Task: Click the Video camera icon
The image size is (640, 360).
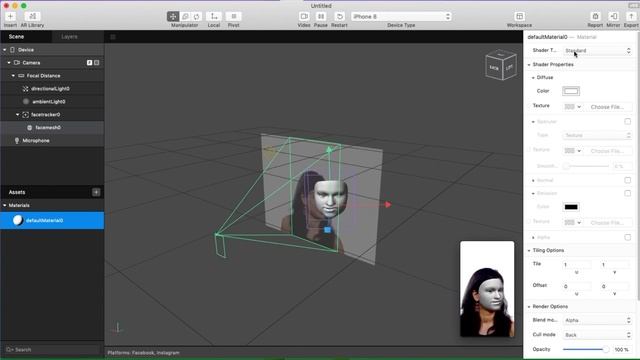Action: pyautogui.click(x=304, y=16)
